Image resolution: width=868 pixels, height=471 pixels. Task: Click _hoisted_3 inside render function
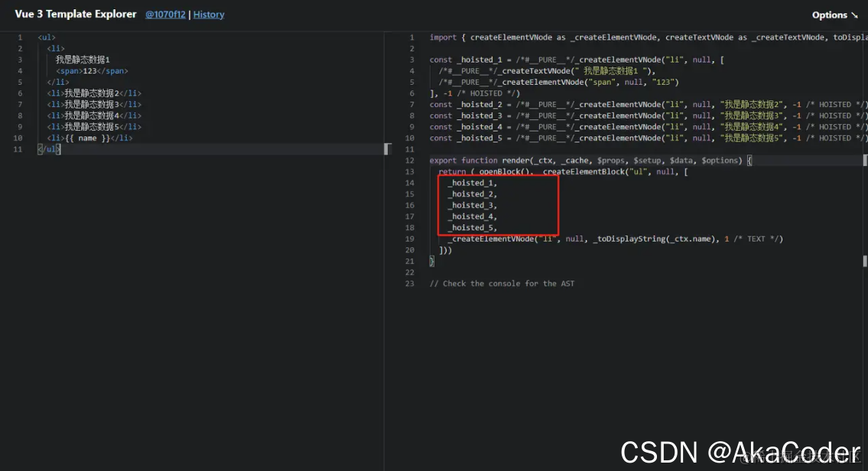pos(473,206)
